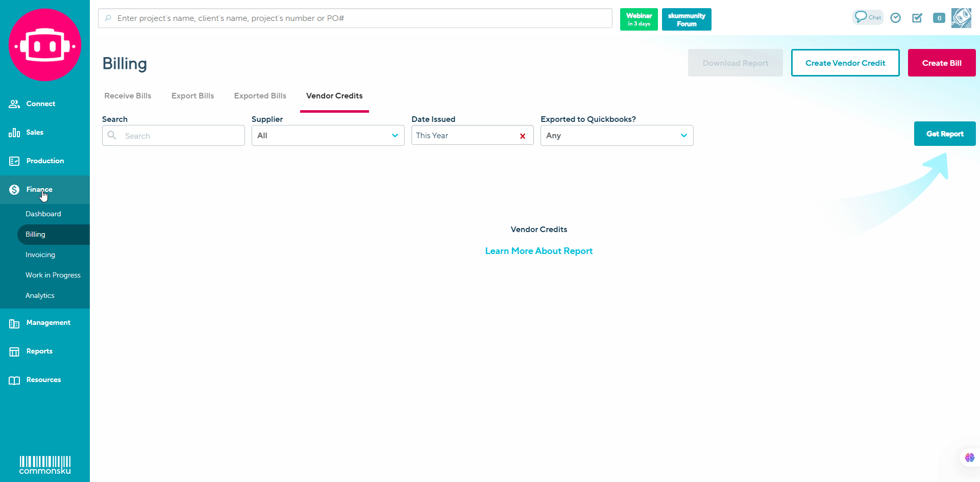
Task: Switch to the Receive Bills tab
Action: pyautogui.click(x=128, y=96)
